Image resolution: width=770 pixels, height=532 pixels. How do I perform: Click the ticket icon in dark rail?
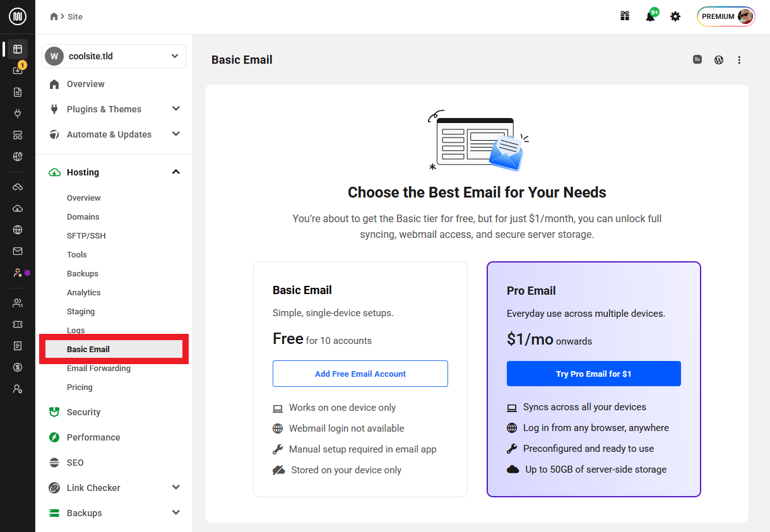[18, 324]
